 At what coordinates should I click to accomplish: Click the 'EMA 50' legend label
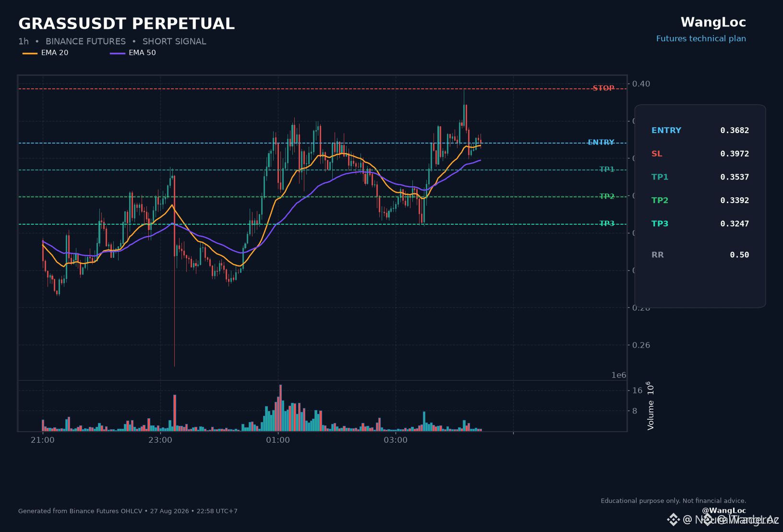142,53
